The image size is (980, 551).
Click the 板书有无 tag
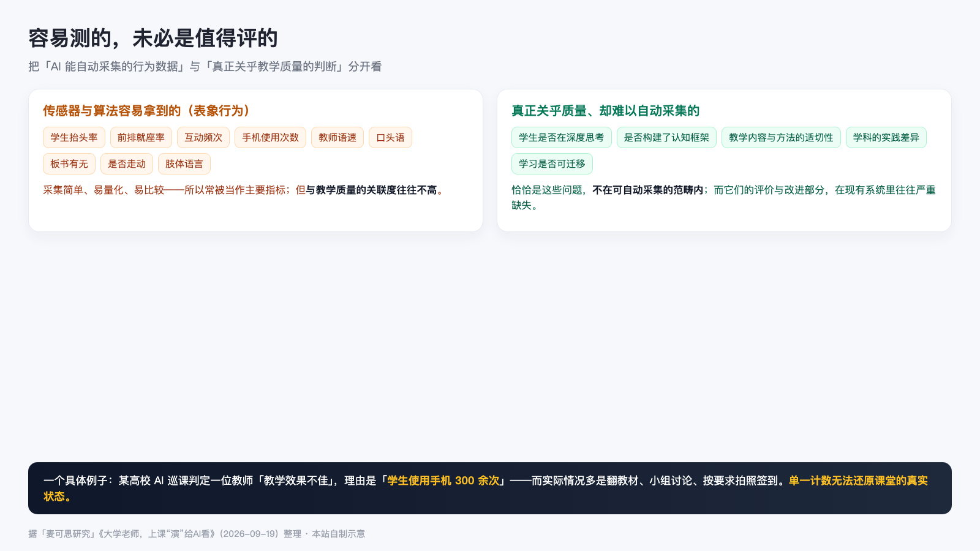[x=69, y=164]
